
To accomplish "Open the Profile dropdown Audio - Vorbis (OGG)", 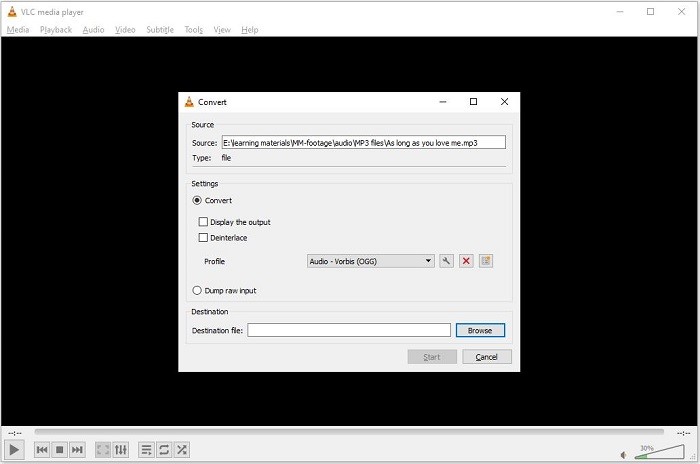I will coord(371,261).
